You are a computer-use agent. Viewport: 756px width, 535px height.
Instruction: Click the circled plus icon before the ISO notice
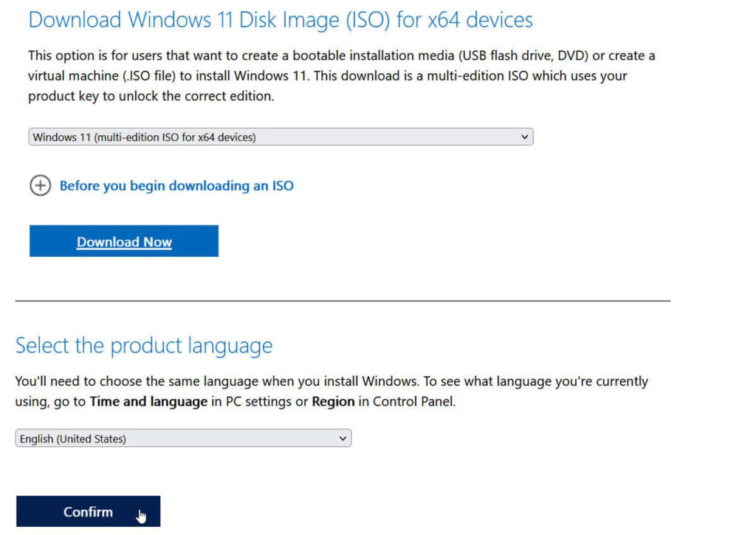tap(41, 185)
